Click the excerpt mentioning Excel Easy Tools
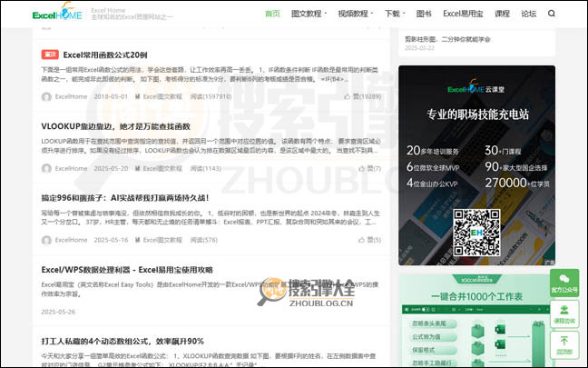Screen dimensions: 588x368 210,289
